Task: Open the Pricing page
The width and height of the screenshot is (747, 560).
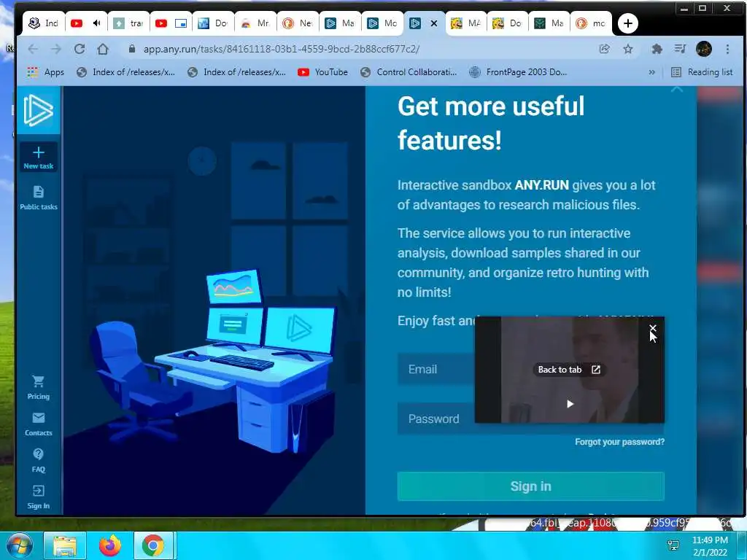Action: click(x=39, y=388)
